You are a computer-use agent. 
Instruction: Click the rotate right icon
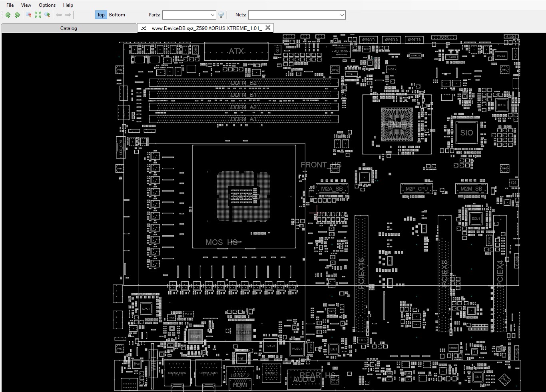pos(17,15)
